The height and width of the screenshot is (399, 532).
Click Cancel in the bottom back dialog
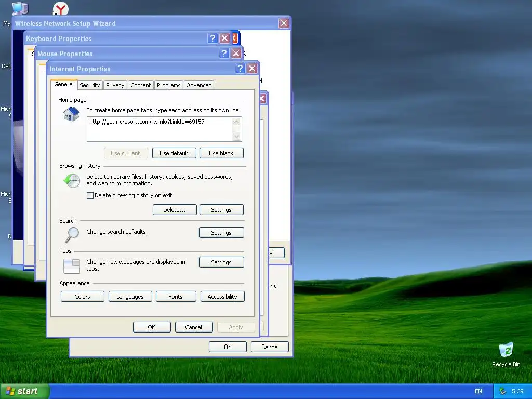[x=270, y=347]
